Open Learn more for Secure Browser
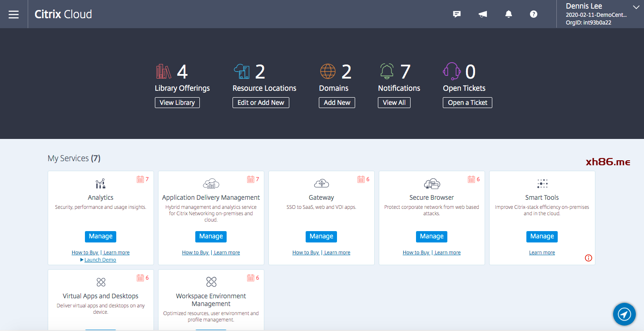Screen dimensions: 644x331 click(447, 252)
